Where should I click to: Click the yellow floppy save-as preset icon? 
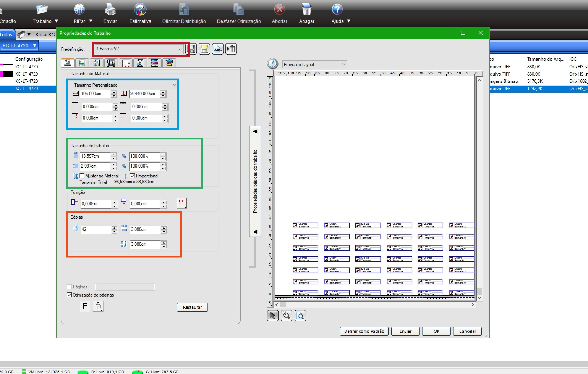coord(204,49)
